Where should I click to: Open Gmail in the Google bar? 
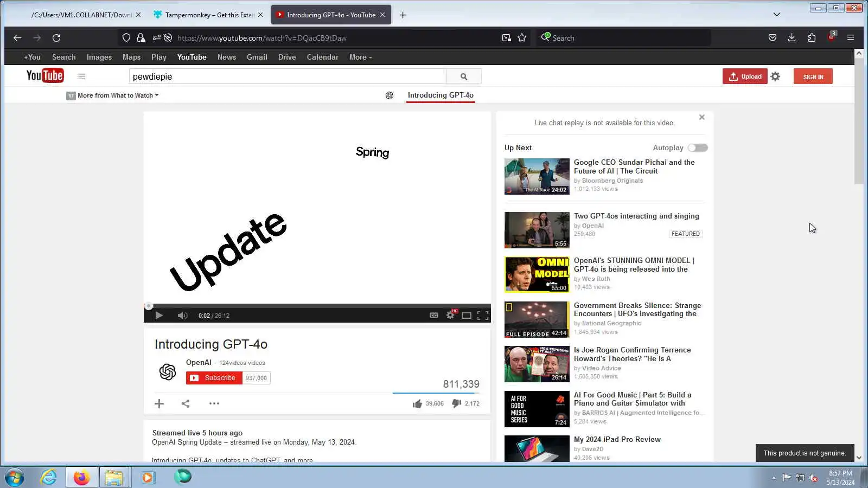point(257,57)
